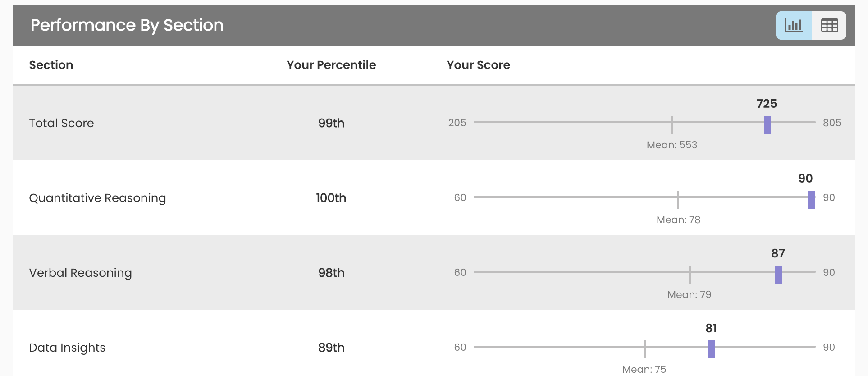Screen dimensions: 868x376
Task: Click the Verbal Reasoning score marker
Action: pos(778,273)
